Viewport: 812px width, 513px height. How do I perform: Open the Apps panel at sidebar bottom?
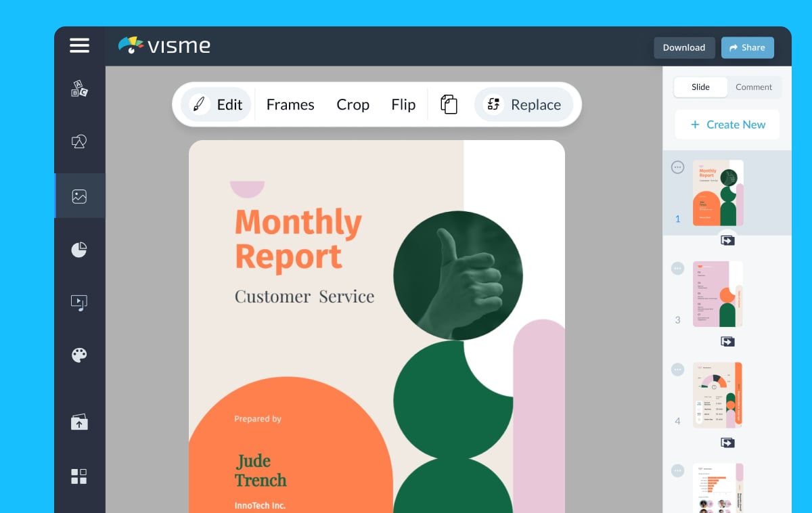pyautogui.click(x=79, y=476)
